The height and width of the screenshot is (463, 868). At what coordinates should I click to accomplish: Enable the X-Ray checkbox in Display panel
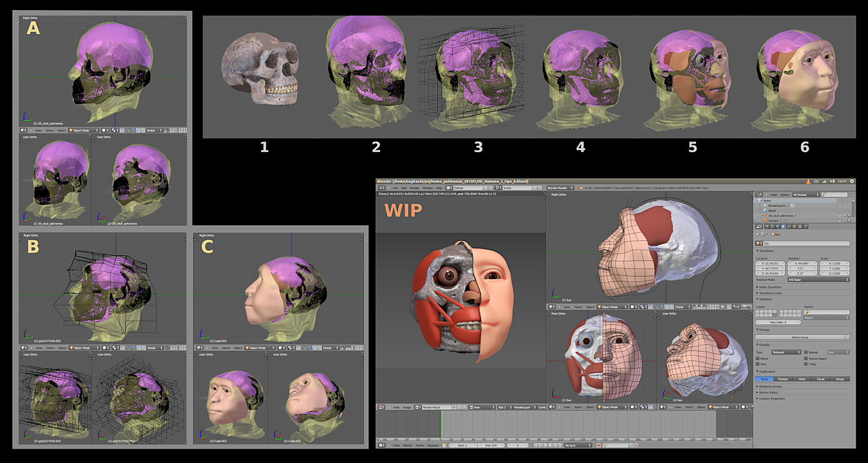coord(805,364)
